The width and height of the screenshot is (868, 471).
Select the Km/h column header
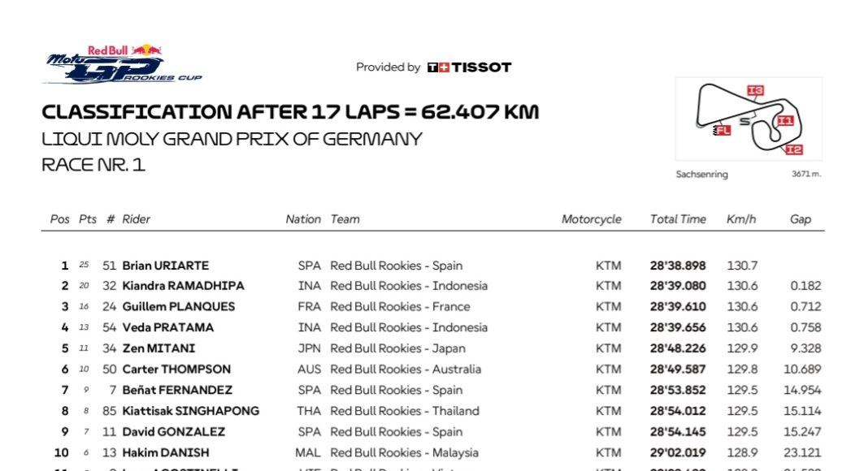741,219
